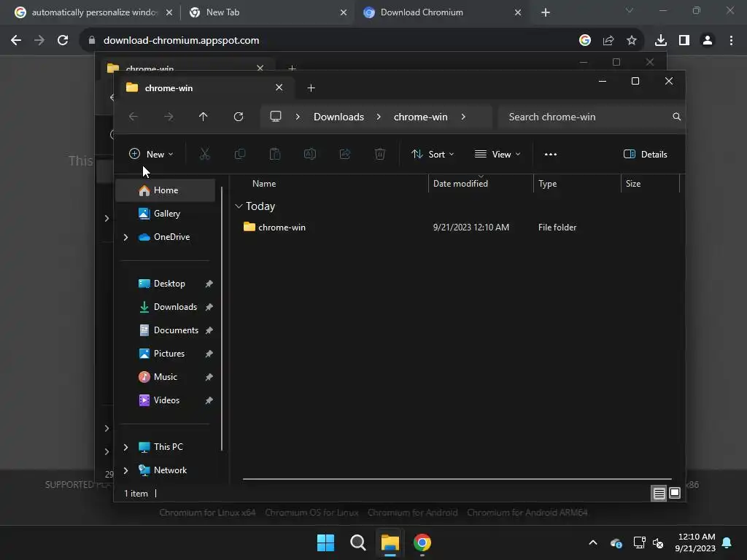Switch to large thumbnails view icon in status bar
747x560 pixels.
(675, 494)
